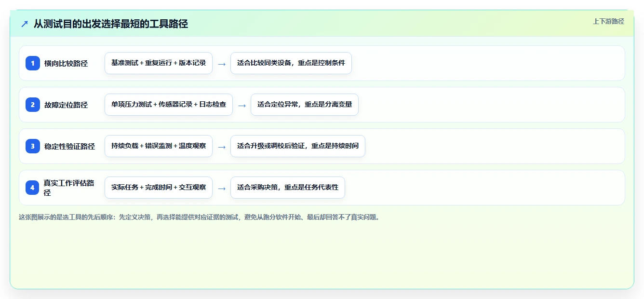Click the 持续负载 + 错误监测 + 温度观察 box
644x299 pixels.
click(x=159, y=146)
